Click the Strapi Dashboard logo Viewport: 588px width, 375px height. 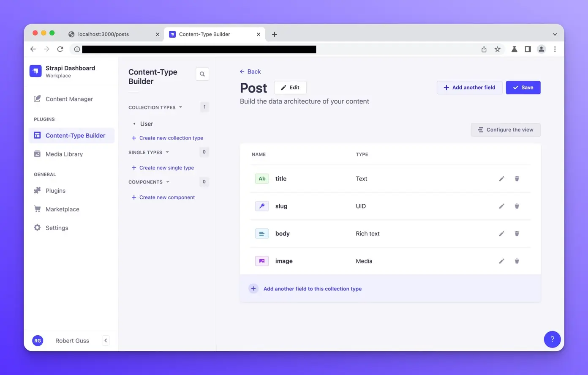[x=35, y=71]
